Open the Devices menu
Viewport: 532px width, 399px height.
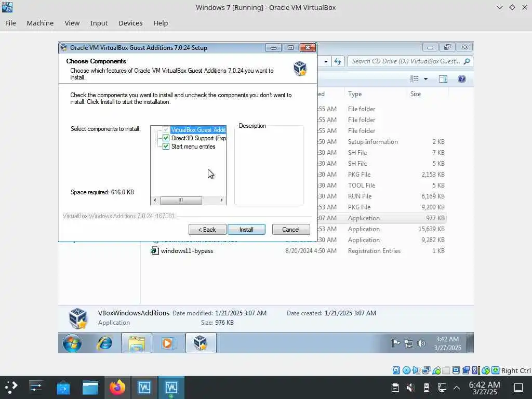pos(130,23)
